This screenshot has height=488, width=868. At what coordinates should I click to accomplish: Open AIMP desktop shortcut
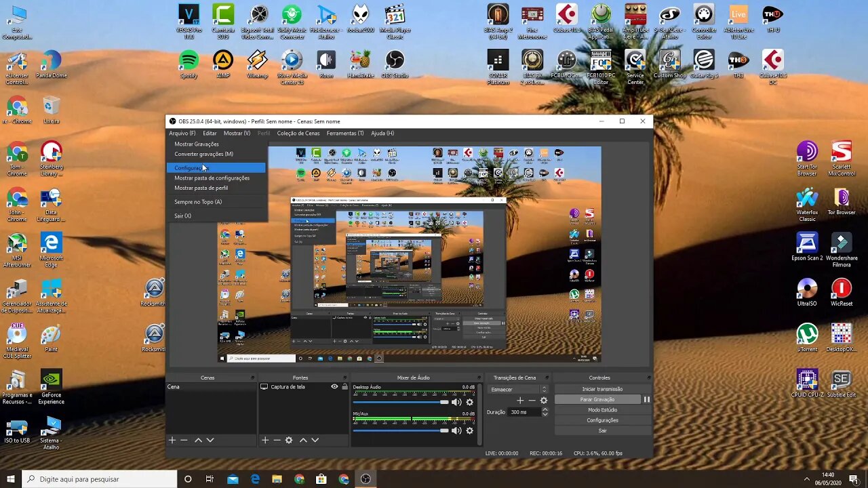point(222,64)
